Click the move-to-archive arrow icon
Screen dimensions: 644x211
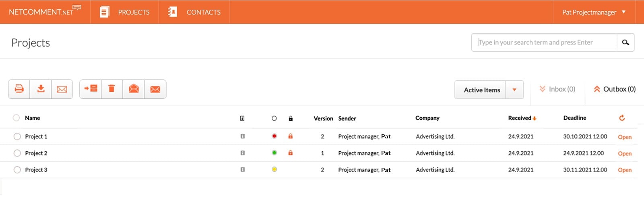coord(91,89)
